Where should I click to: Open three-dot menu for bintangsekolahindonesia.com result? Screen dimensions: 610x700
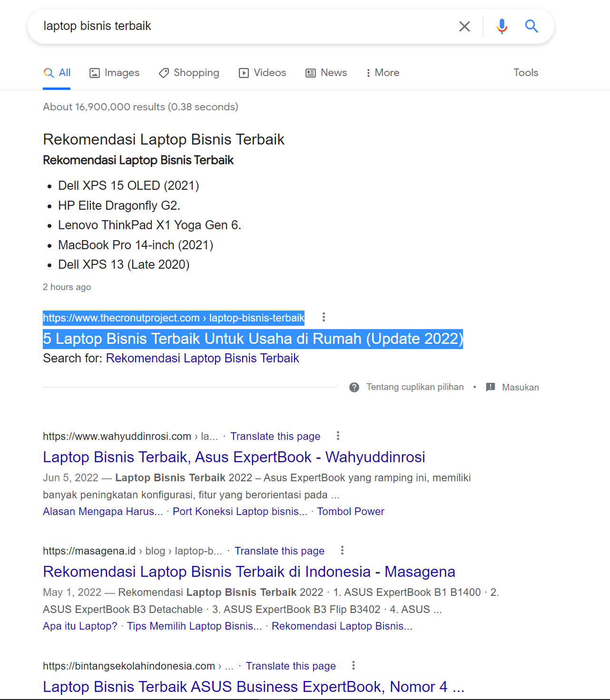click(353, 665)
